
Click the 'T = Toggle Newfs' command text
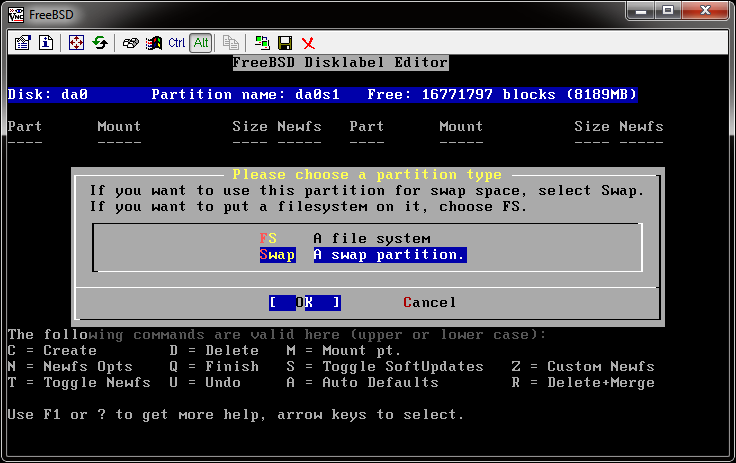click(79, 382)
